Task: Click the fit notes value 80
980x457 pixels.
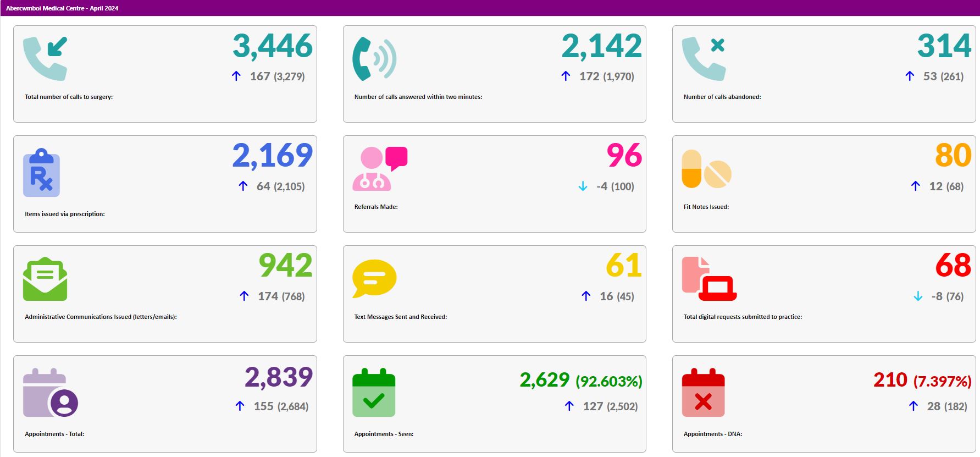Action: (954, 156)
